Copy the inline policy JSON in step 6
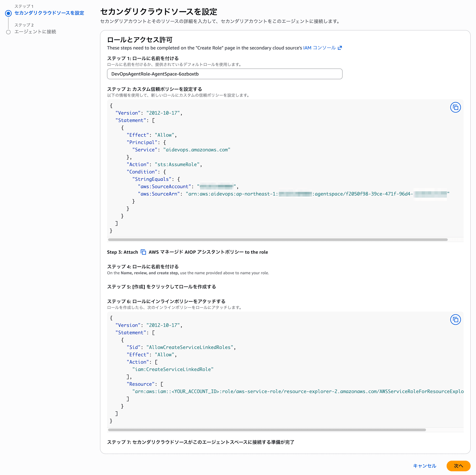 pyautogui.click(x=455, y=320)
